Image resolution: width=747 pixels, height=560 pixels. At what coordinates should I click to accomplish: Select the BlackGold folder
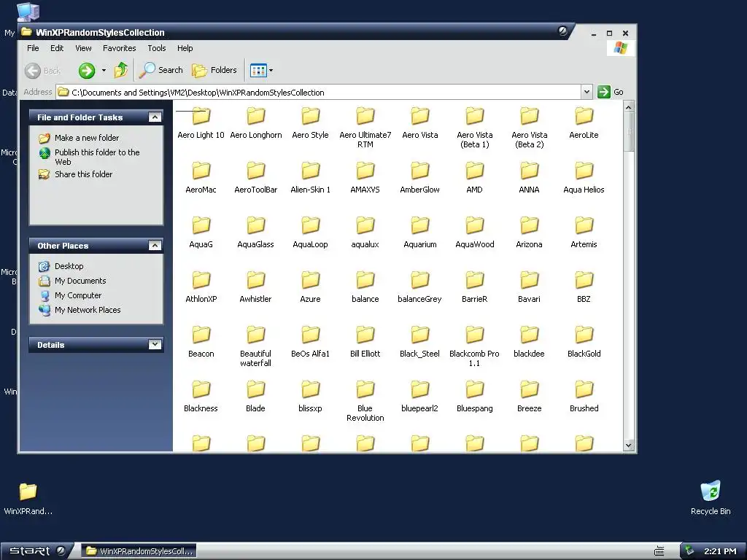pyautogui.click(x=584, y=342)
